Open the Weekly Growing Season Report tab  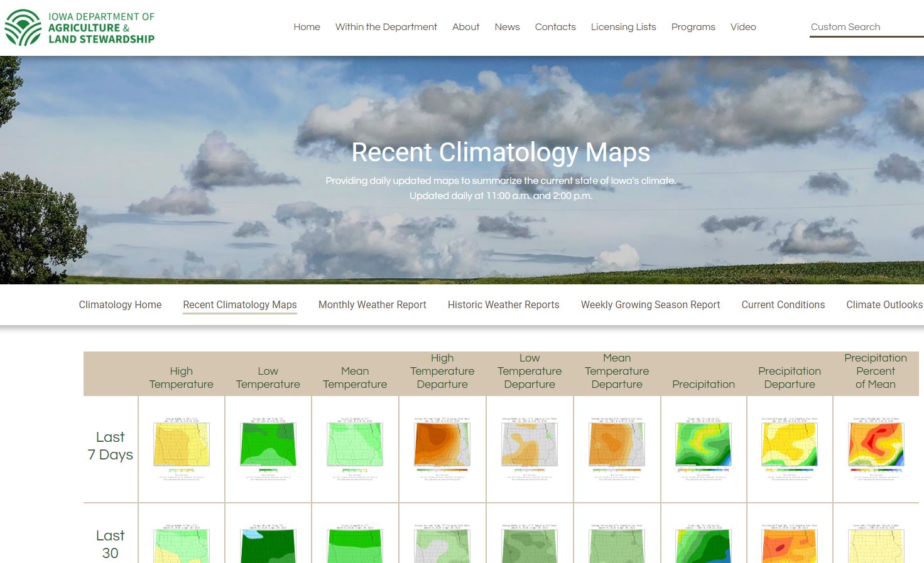pyautogui.click(x=650, y=304)
